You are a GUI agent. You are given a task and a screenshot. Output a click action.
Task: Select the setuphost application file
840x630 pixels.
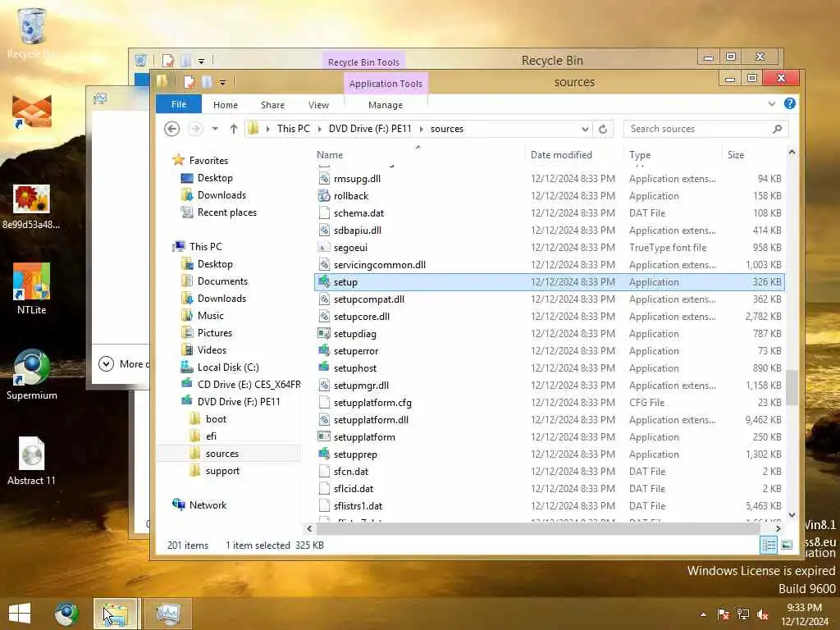coord(354,368)
